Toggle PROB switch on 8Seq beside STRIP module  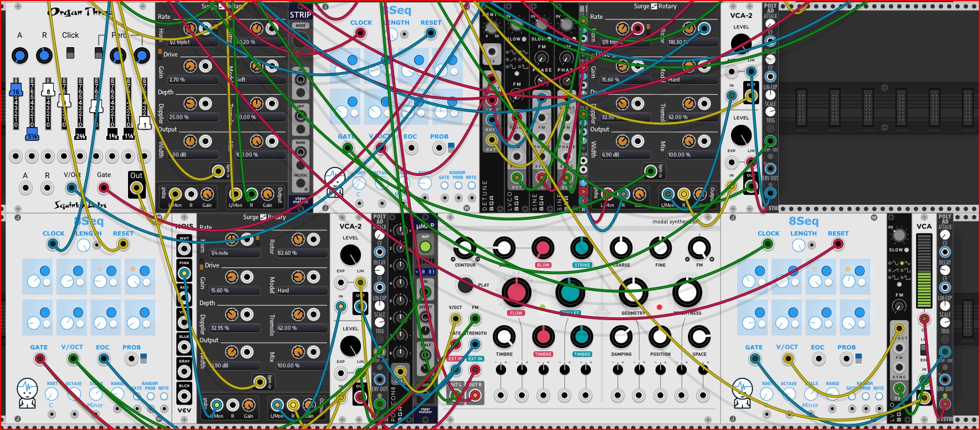(451, 148)
